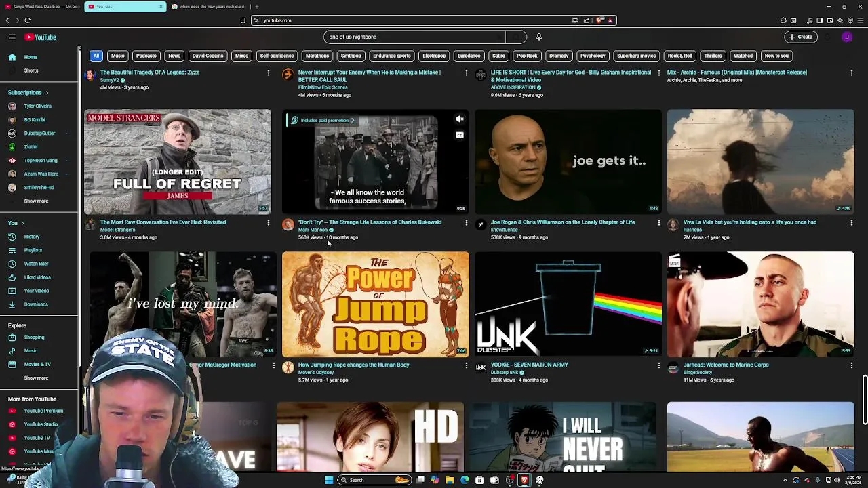Click the 'Includes paid promotion' label
The height and width of the screenshot is (488, 868).
click(323, 120)
